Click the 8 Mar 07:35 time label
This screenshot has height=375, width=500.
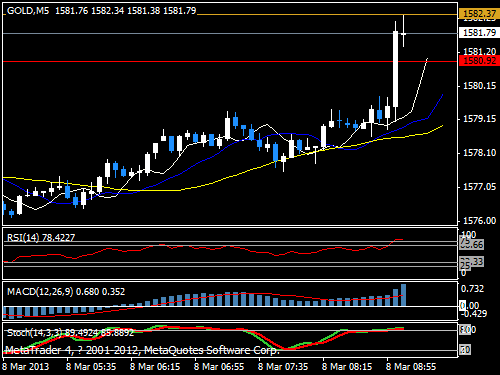(283, 367)
